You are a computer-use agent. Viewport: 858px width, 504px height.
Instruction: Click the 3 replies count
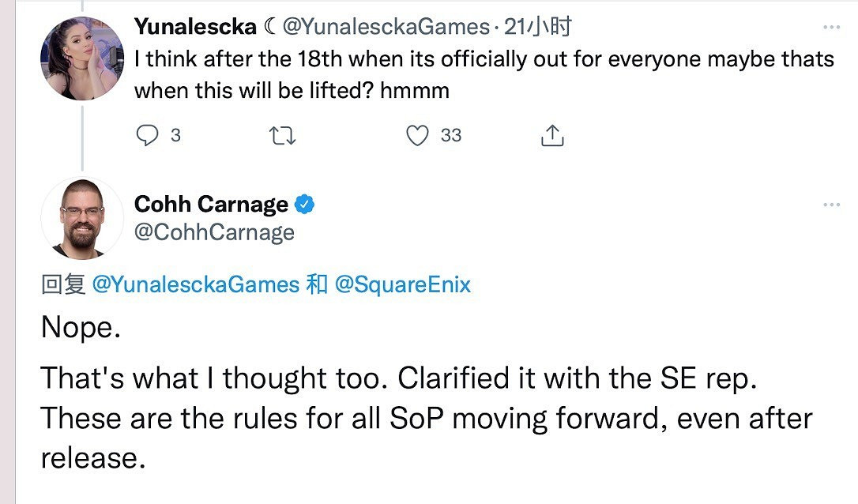(175, 136)
